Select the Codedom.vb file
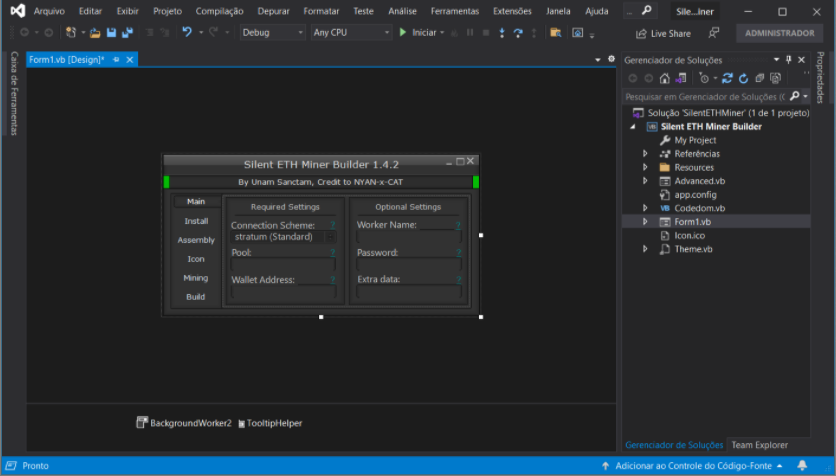 (x=699, y=208)
